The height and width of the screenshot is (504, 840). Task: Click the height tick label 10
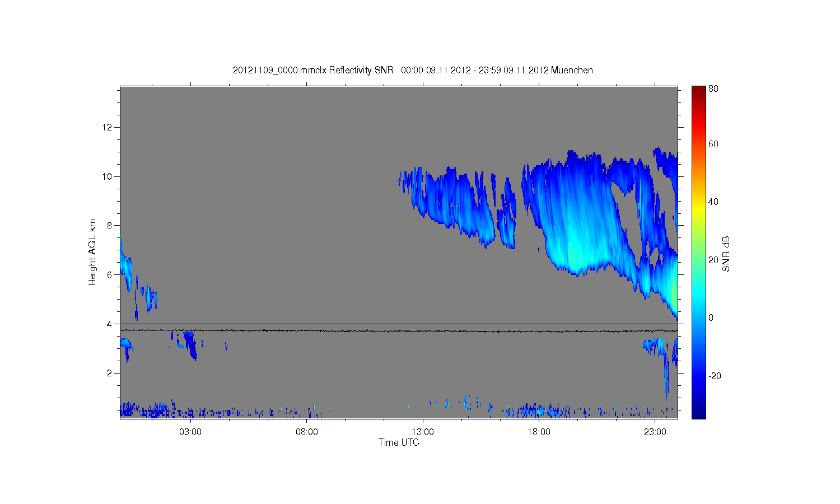pos(107,176)
